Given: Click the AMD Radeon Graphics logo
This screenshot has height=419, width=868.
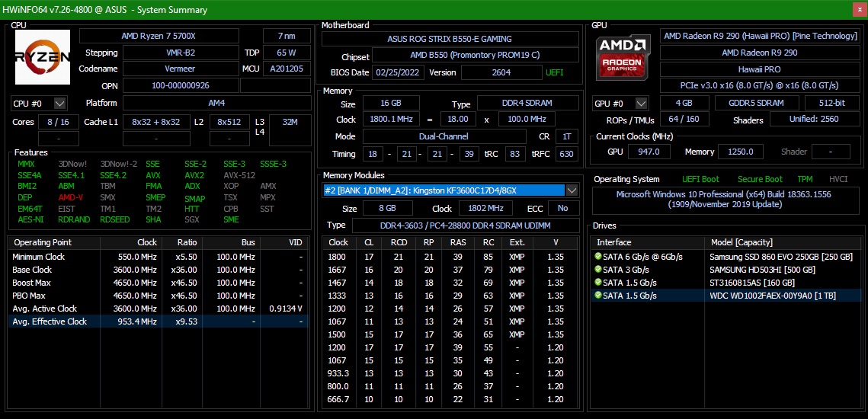Looking at the screenshot, I should click(623, 58).
